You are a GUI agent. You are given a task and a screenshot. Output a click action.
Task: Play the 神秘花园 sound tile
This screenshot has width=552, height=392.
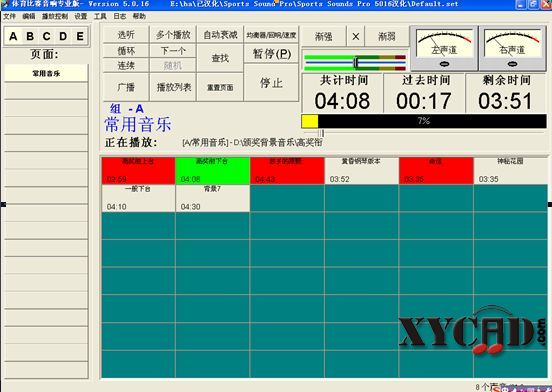510,171
